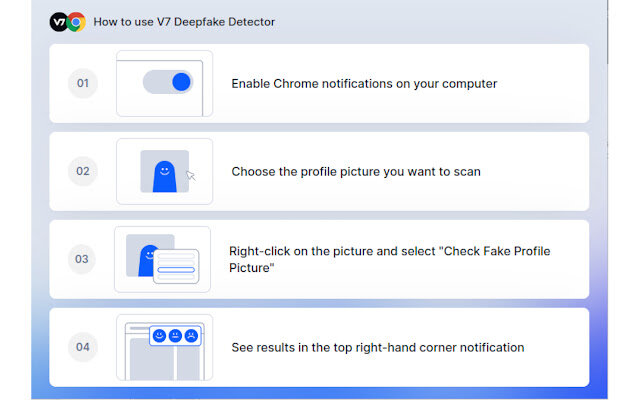Click the neutral face icon

[x=175, y=336]
